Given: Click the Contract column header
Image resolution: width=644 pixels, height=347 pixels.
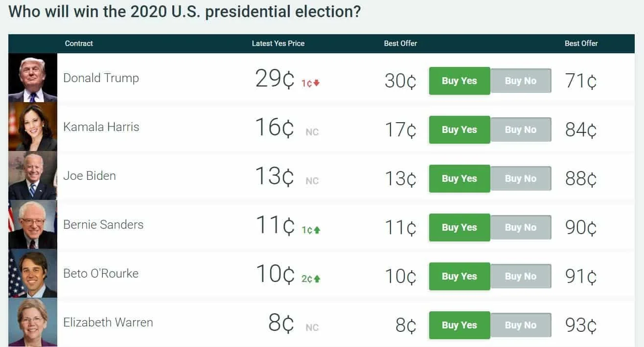Looking at the screenshot, I should coord(79,43).
